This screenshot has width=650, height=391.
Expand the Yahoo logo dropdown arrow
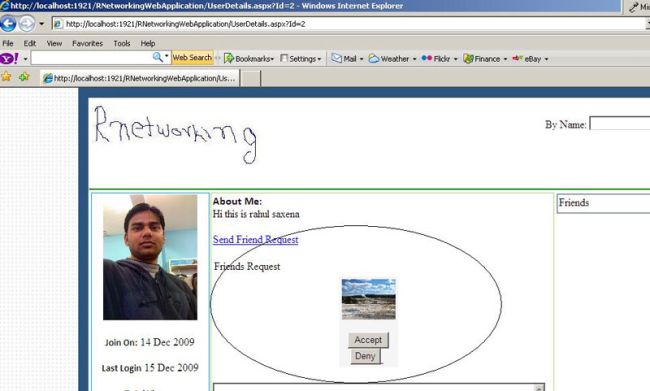(x=25, y=59)
